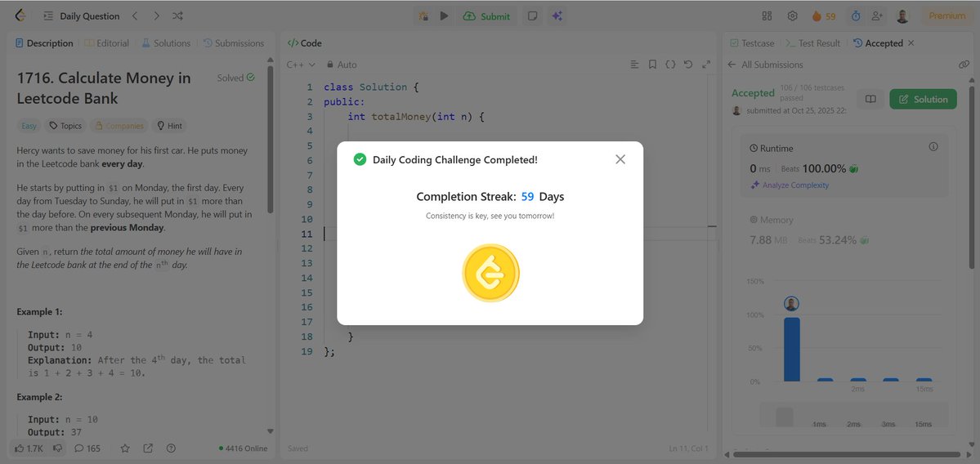980x464 pixels.
Task: Go to previous question arrow
Action: [x=135, y=16]
